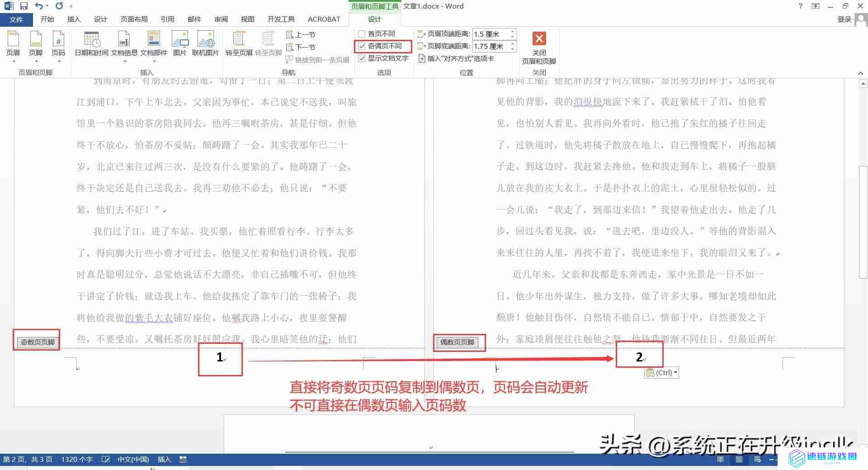This screenshot has width=868, height=470.
Task: Click 中文(中国) language indicator
Action: click(x=133, y=459)
